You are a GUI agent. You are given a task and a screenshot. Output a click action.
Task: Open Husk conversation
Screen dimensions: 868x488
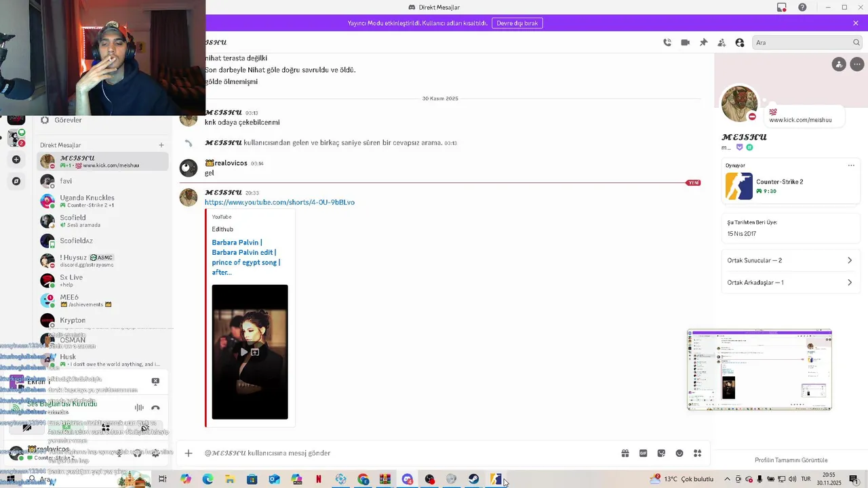coord(103,360)
